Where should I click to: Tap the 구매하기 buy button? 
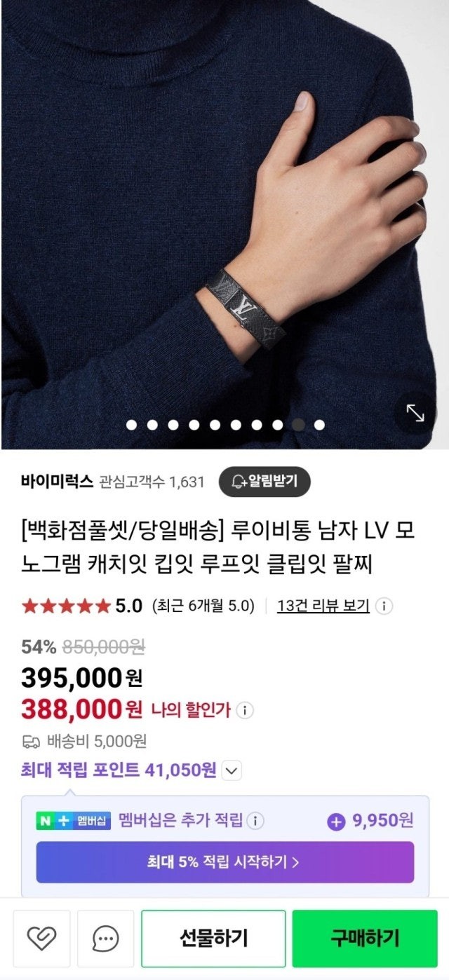tap(365, 938)
